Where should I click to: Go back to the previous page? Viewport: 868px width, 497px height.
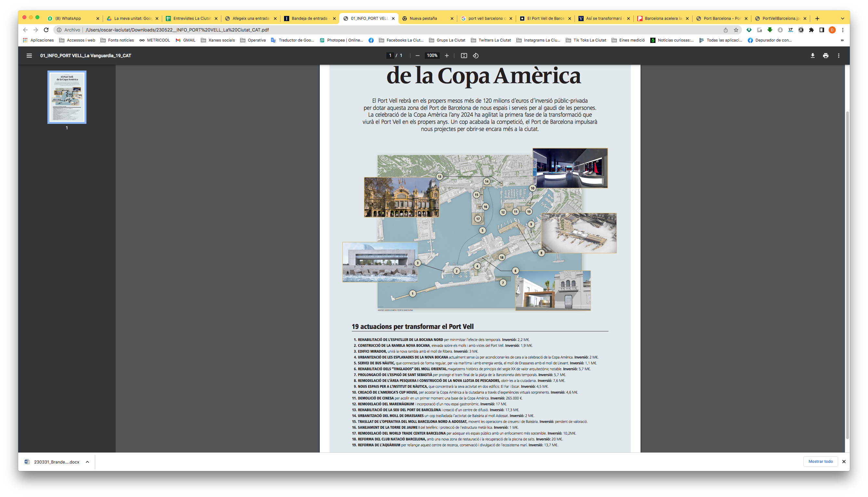pos(25,30)
